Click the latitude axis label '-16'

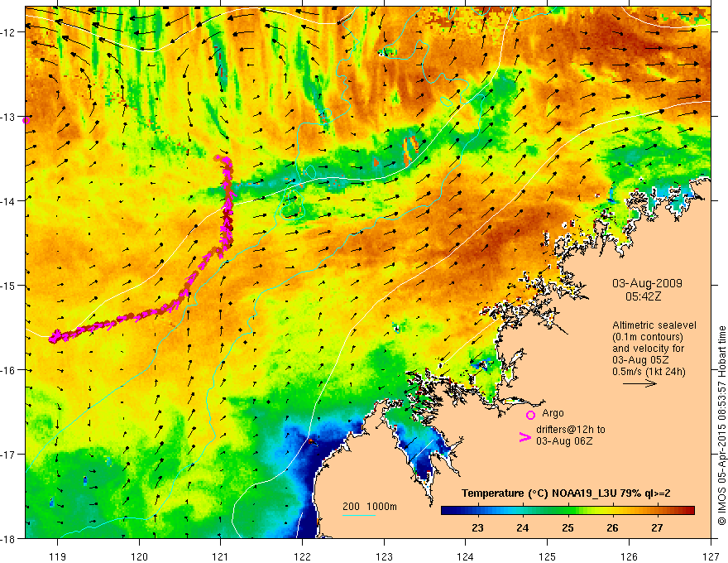click(x=9, y=370)
